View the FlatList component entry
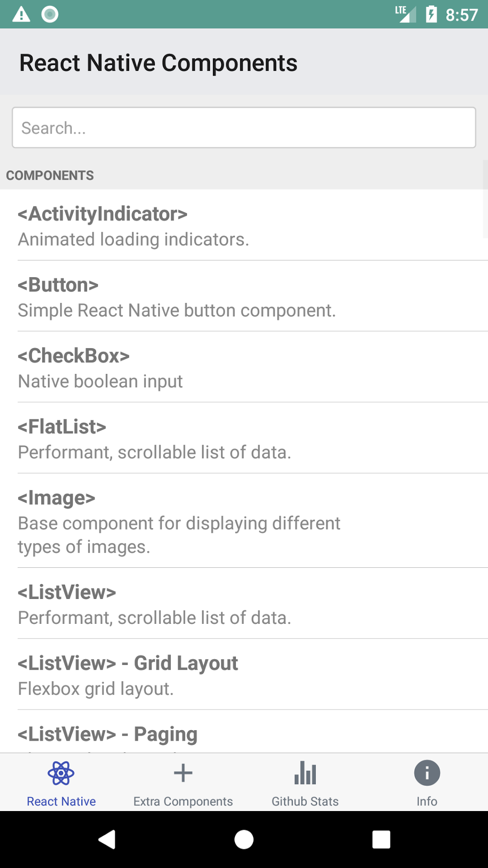The image size is (488, 868). click(x=244, y=438)
